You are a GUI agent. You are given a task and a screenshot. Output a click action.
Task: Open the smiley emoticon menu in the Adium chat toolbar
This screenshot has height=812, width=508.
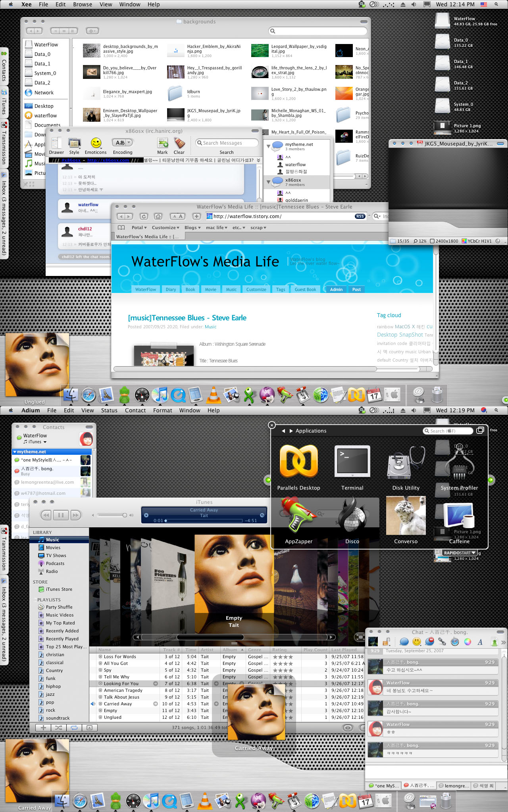pyautogui.click(x=417, y=642)
